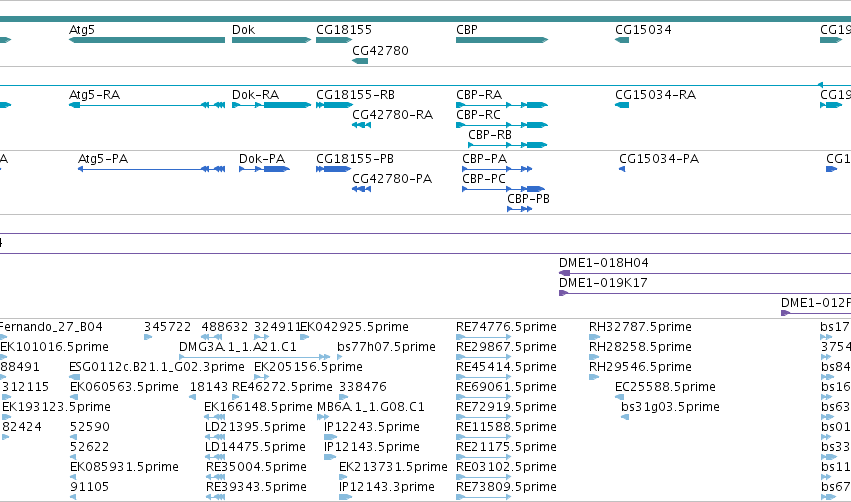
Task: Click the EK213731.5prime EST
Action: click(x=344, y=478)
